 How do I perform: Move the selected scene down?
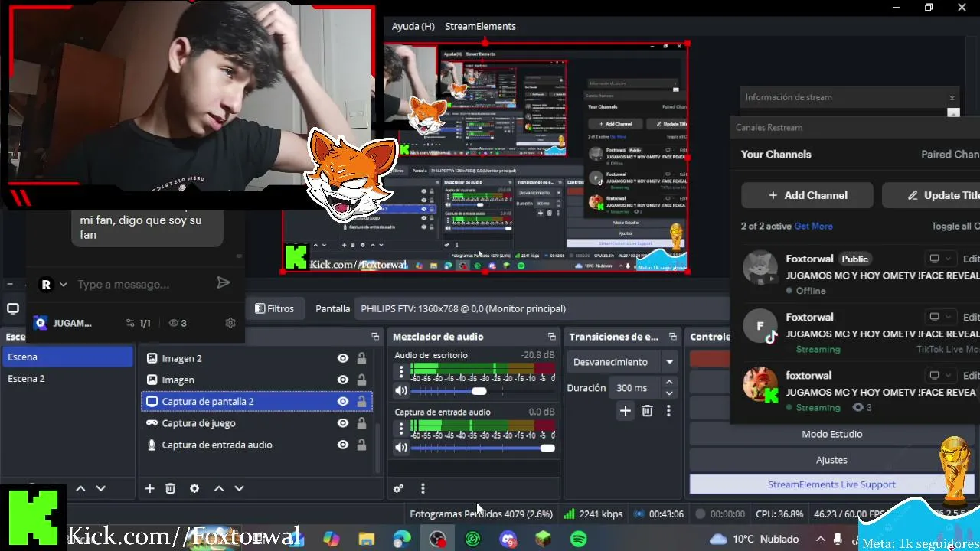pos(100,488)
